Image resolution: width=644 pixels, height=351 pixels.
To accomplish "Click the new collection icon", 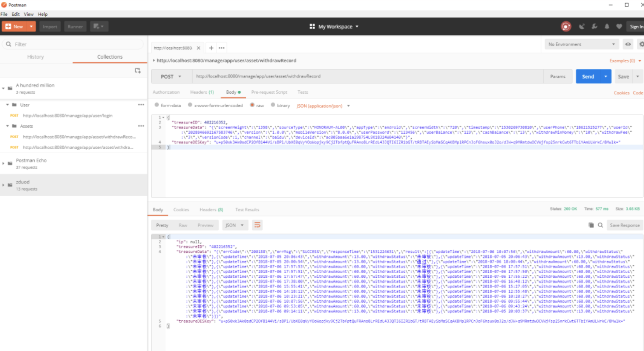I will click(138, 71).
